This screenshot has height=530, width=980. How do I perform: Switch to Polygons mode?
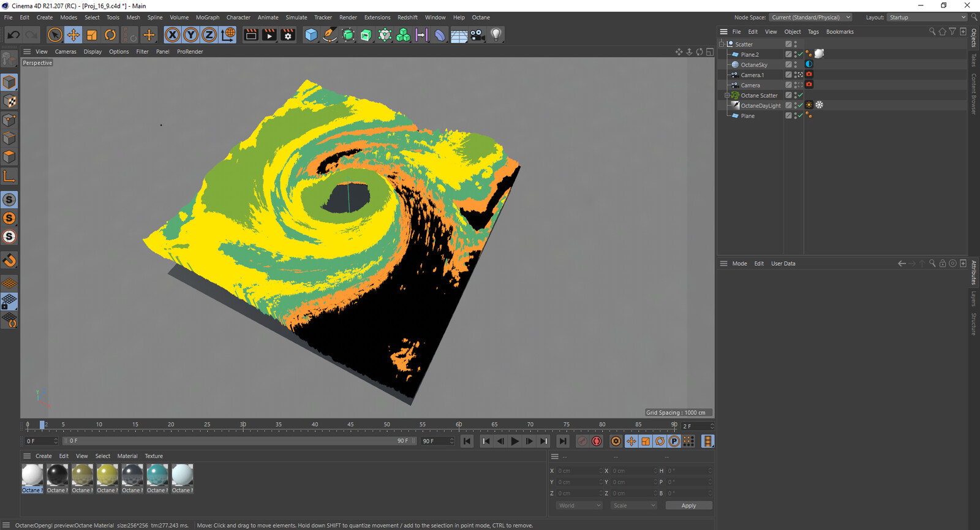coord(9,157)
